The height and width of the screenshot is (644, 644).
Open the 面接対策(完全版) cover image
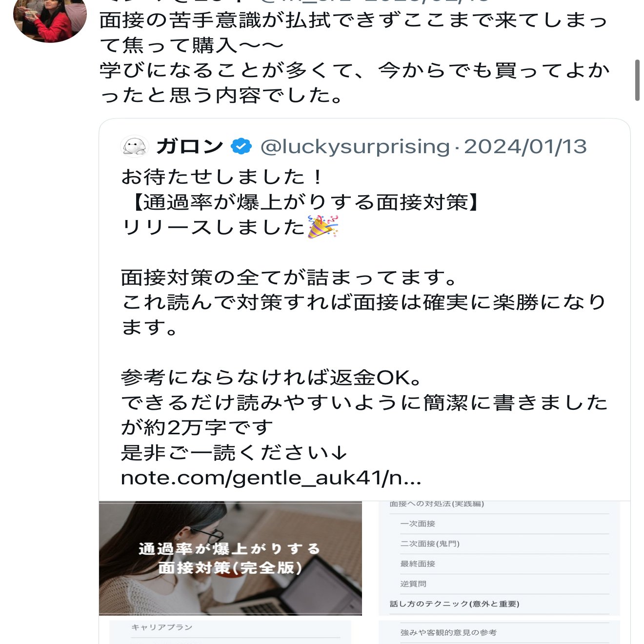pos(230,558)
